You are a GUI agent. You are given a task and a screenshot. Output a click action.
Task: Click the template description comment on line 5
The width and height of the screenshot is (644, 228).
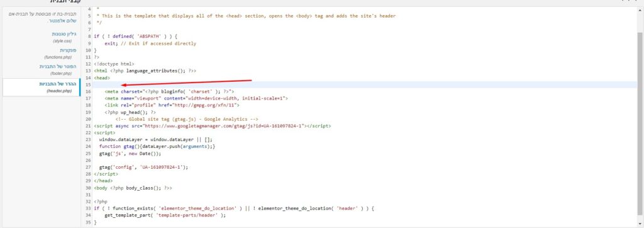[x=246, y=16]
